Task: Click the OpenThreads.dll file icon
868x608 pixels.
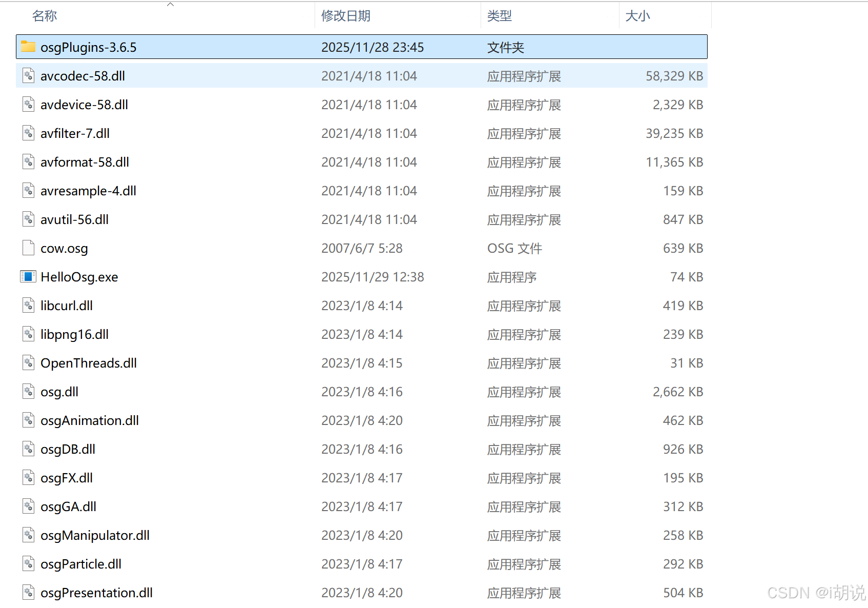Action: pyautogui.click(x=28, y=362)
